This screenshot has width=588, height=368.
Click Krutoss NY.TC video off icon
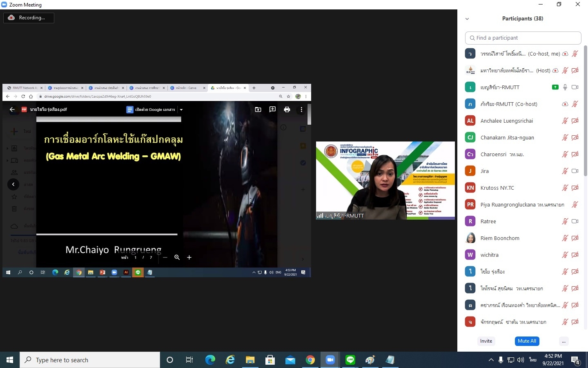click(x=575, y=188)
